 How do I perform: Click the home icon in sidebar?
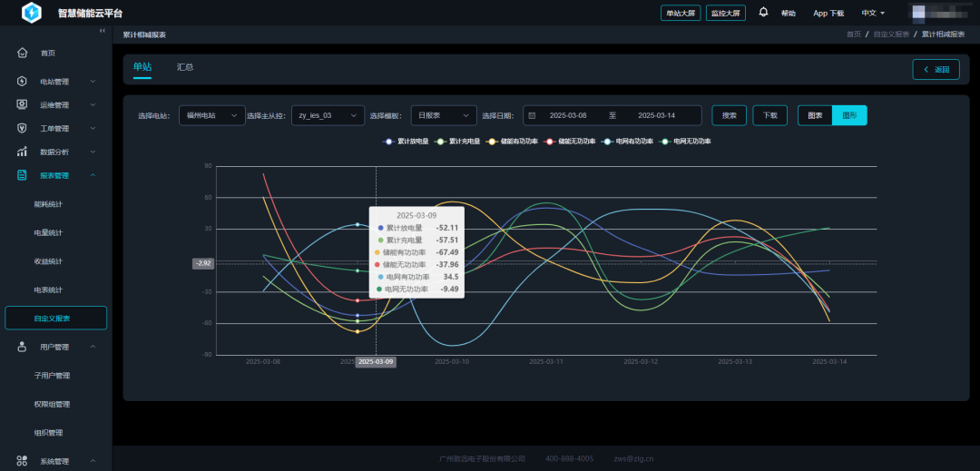23,53
